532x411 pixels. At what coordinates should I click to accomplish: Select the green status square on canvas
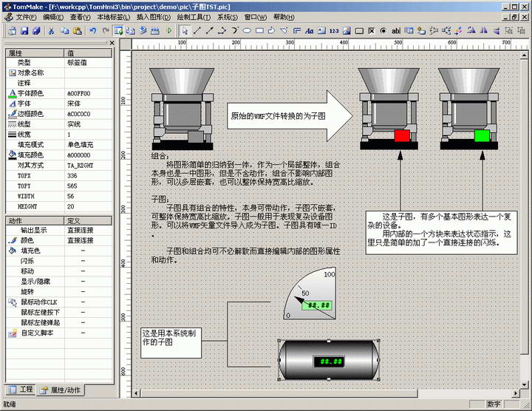482,135
